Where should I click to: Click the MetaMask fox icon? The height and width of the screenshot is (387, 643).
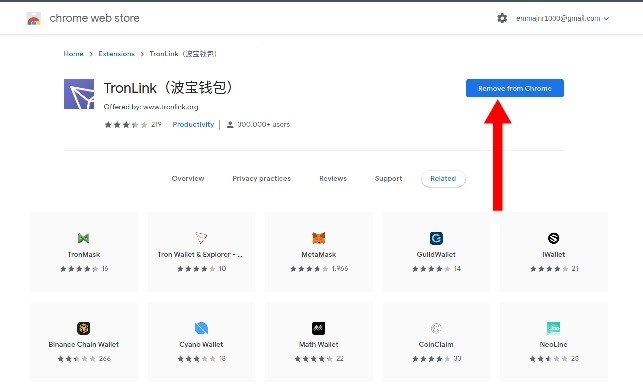pos(319,238)
